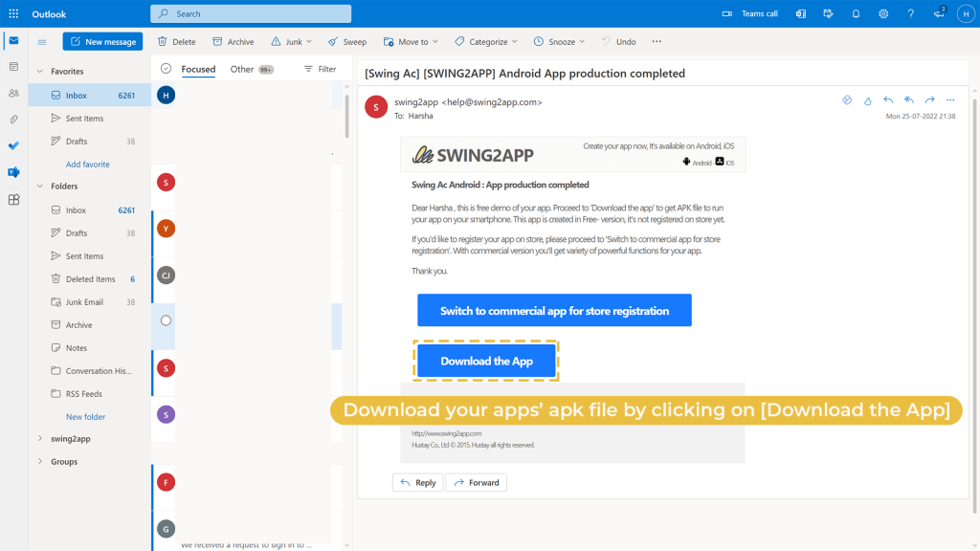Archive the selected email
This screenshot has width=980, height=551.
point(234,42)
